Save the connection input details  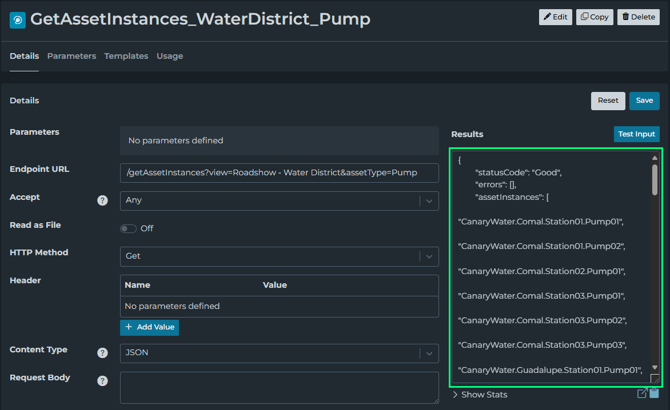(x=644, y=101)
